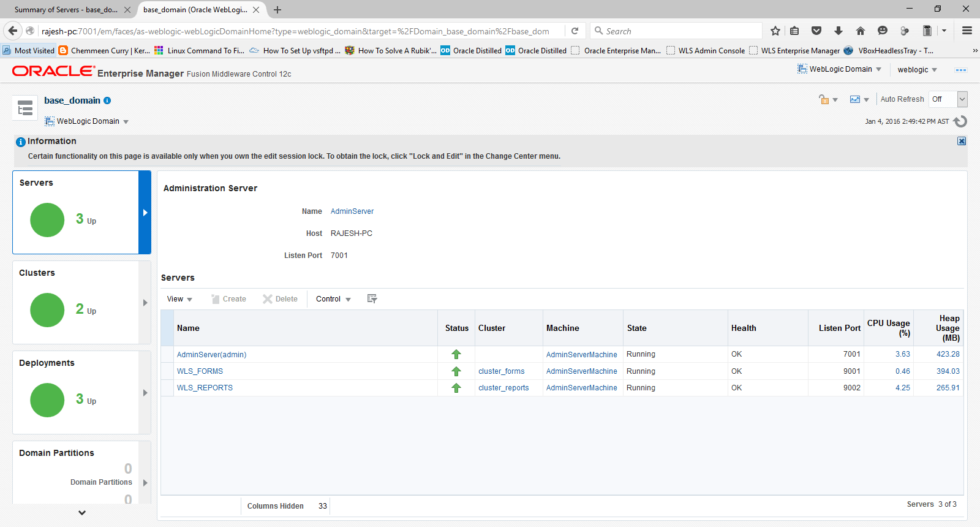Open the cluster_forms link
This screenshot has width=980, height=527.
click(x=502, y=371)
